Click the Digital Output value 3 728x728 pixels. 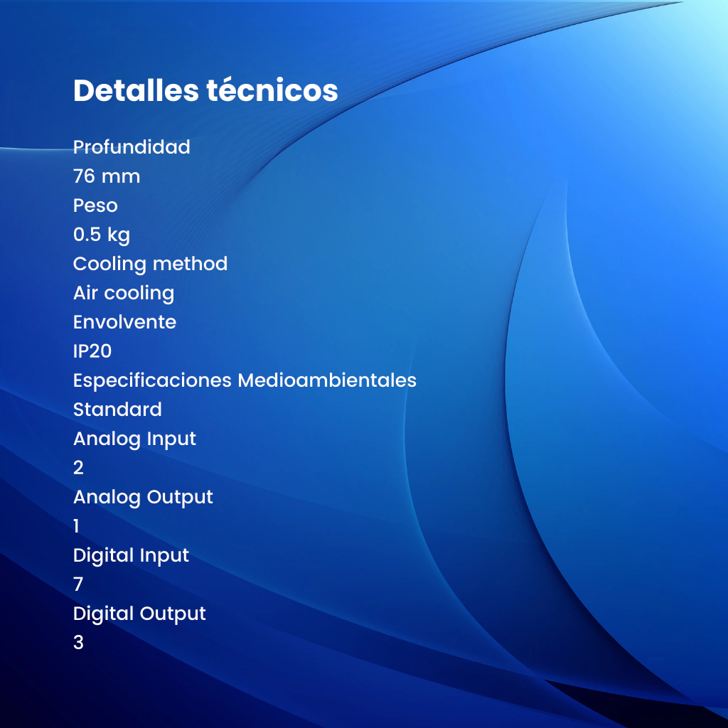[78, 643]
